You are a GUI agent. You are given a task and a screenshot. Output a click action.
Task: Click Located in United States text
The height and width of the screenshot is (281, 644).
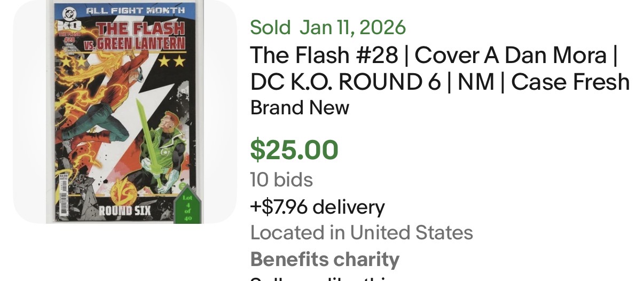click(362, 232)
